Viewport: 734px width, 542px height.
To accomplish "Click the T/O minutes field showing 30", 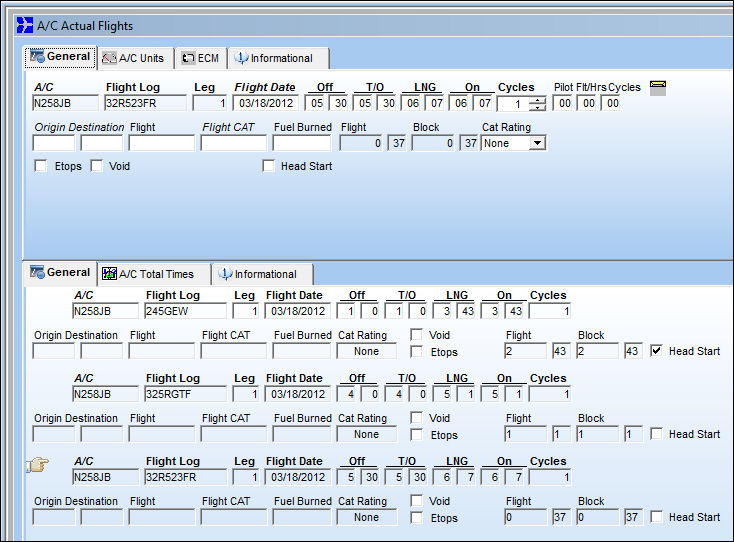I will [388, 103].
